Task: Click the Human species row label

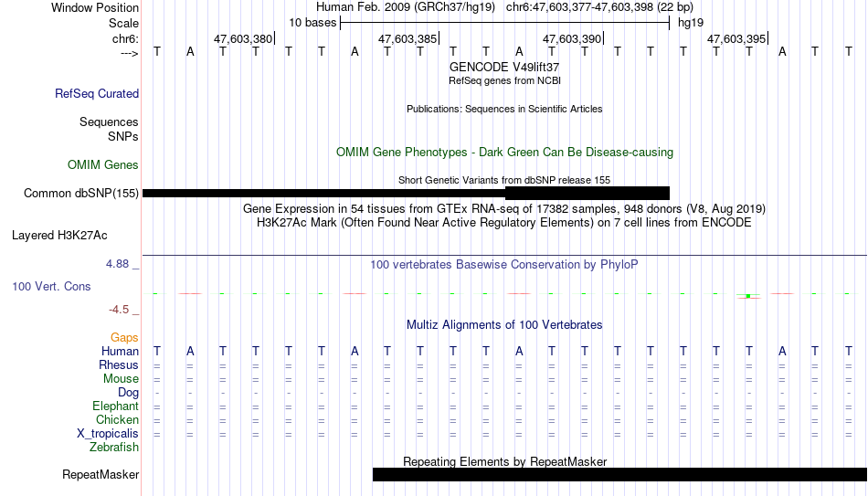Action: pyautogui.click(x=120, y=352)
